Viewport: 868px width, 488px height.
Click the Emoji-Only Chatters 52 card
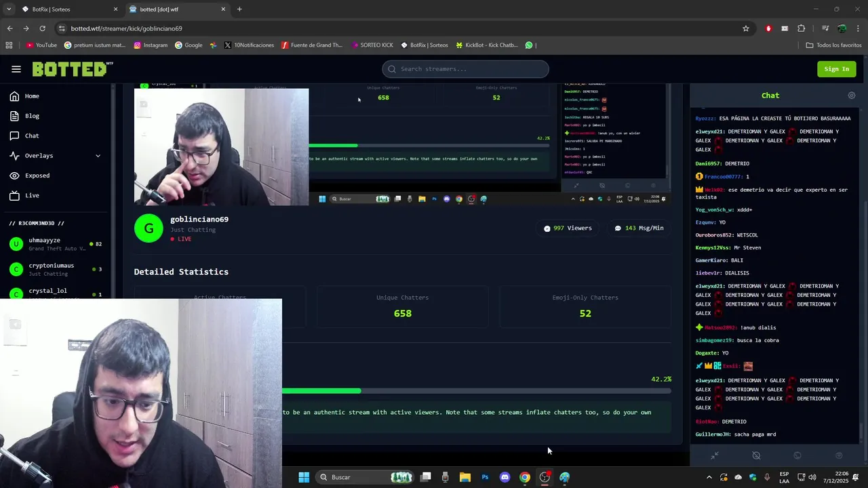point(585,307)
